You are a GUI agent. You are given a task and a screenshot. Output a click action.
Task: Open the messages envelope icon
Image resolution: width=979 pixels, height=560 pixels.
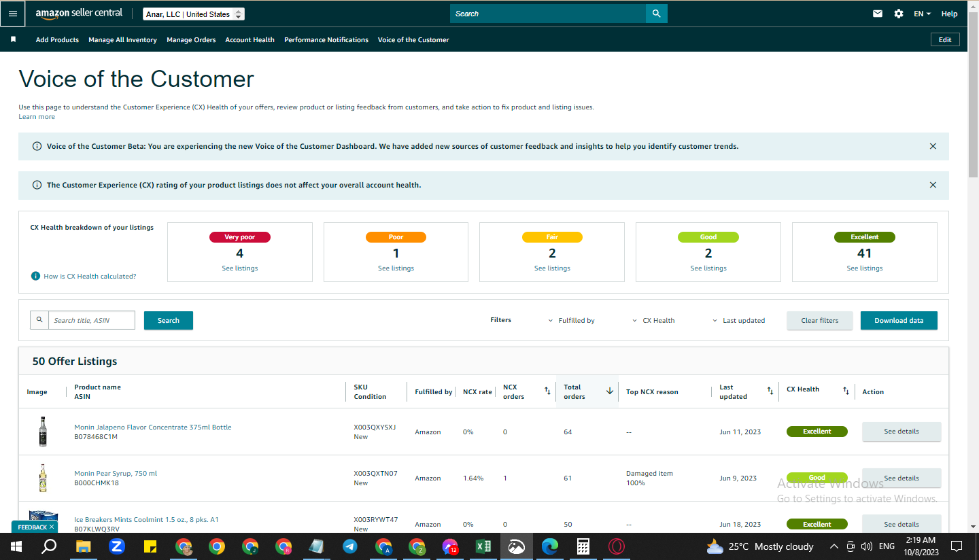point(878,14)
